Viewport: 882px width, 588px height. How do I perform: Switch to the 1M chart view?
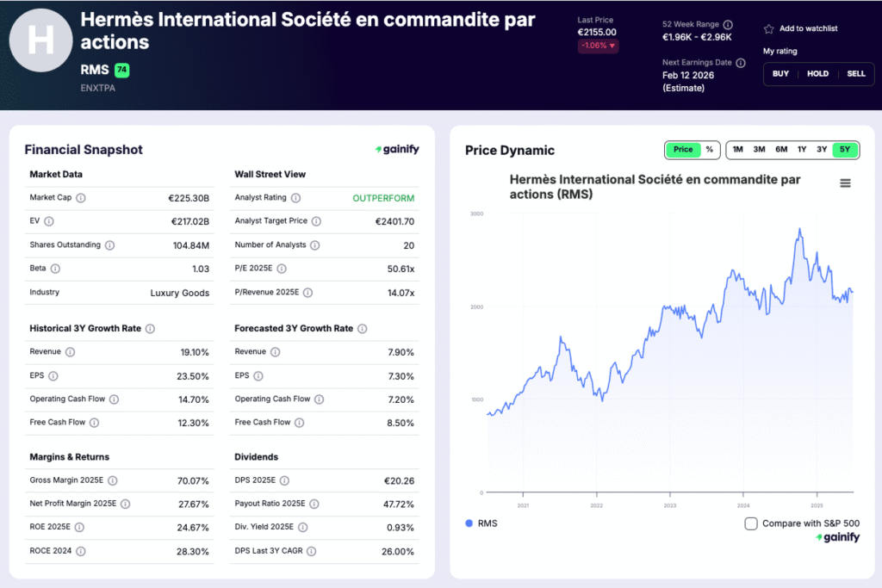[x=737, y=149]
